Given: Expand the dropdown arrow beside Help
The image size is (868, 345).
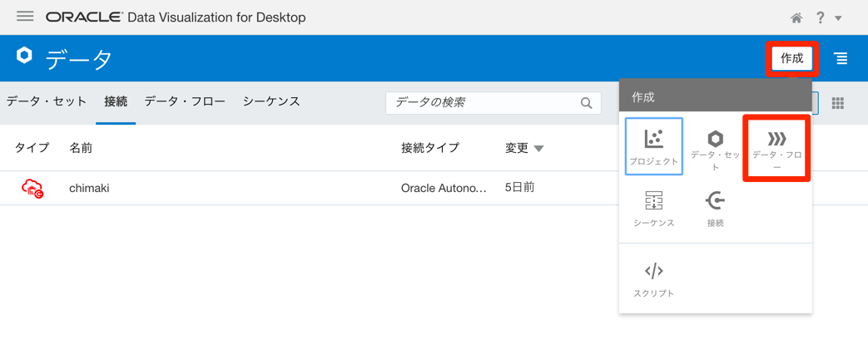Looking at the screenshot, I should coord(838,18).
